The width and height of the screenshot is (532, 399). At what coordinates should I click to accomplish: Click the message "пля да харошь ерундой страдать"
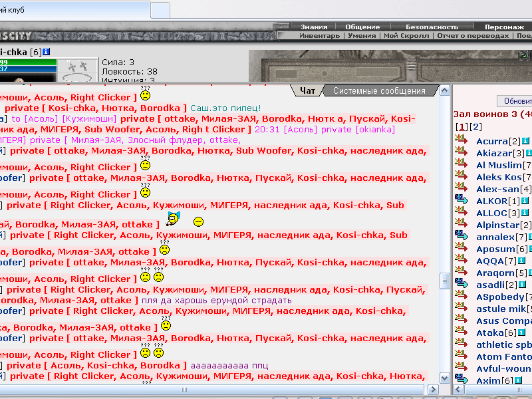tap(217, 301)
